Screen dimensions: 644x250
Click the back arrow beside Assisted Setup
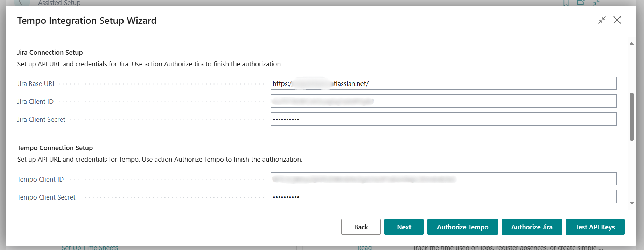pyautogui.click(x=22, y=2)
